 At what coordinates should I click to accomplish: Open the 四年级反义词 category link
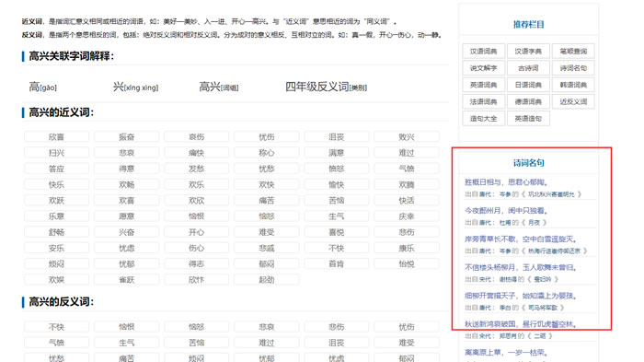click(326, 87)
